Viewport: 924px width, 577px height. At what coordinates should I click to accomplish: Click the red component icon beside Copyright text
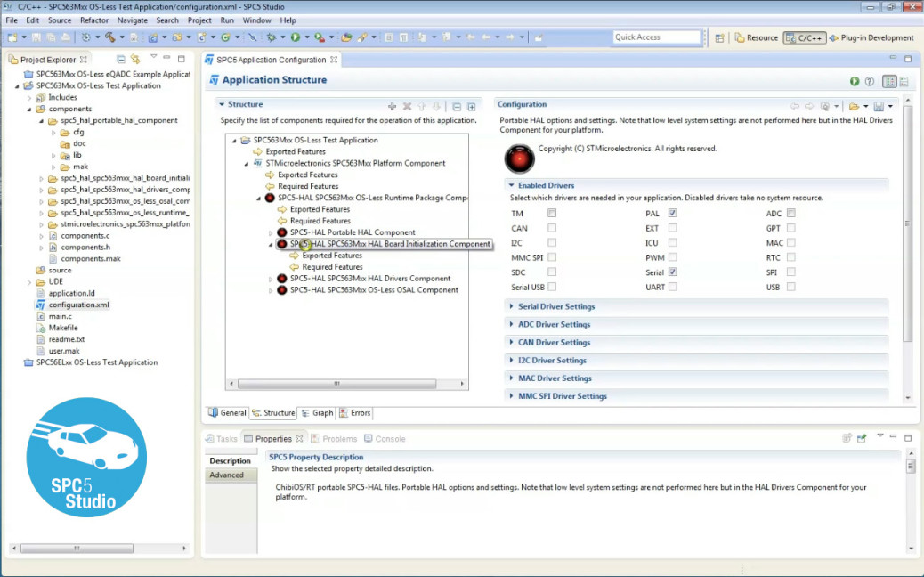coord(519,158)
